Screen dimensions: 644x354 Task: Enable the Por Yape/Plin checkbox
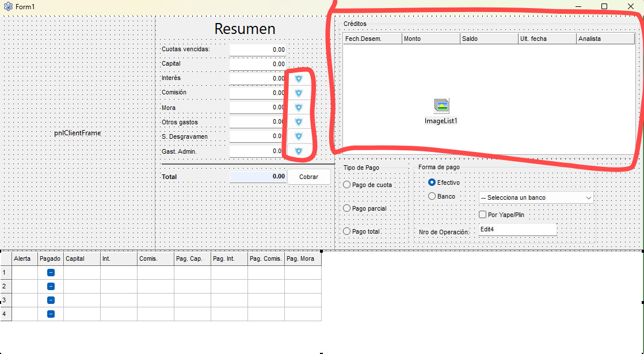pyautogui.click(x=483, y=215)
